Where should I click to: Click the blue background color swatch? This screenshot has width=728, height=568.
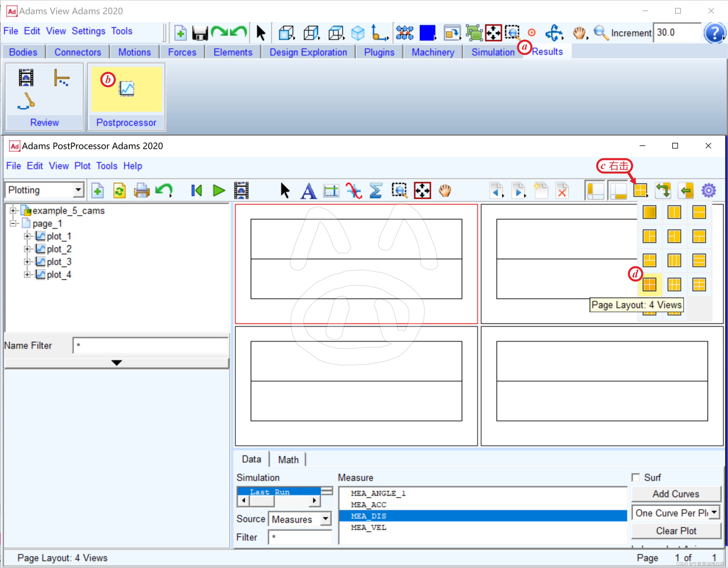[427, 33]
